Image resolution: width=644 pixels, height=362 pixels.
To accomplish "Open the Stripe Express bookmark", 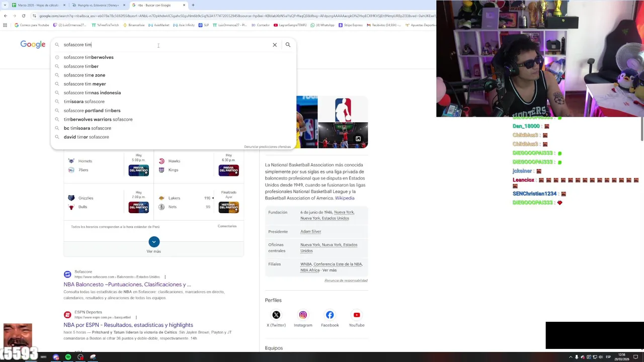I will coord(350,25).
